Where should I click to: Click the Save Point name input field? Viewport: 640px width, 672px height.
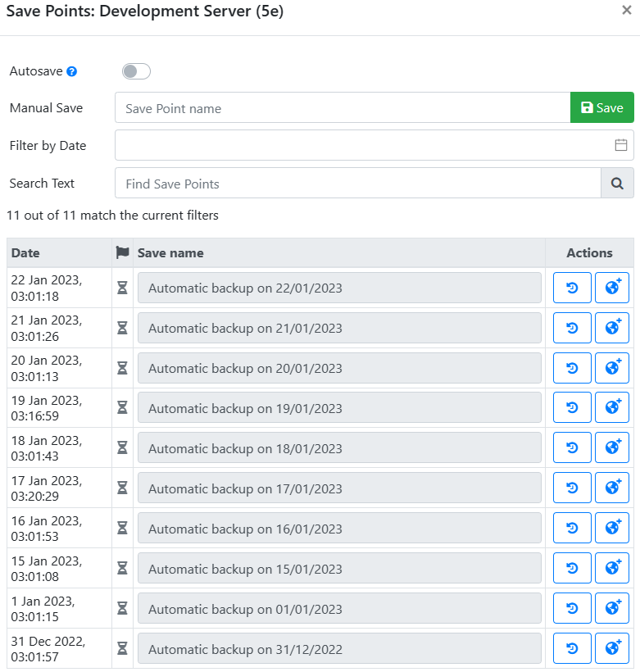tap(343, 107)
